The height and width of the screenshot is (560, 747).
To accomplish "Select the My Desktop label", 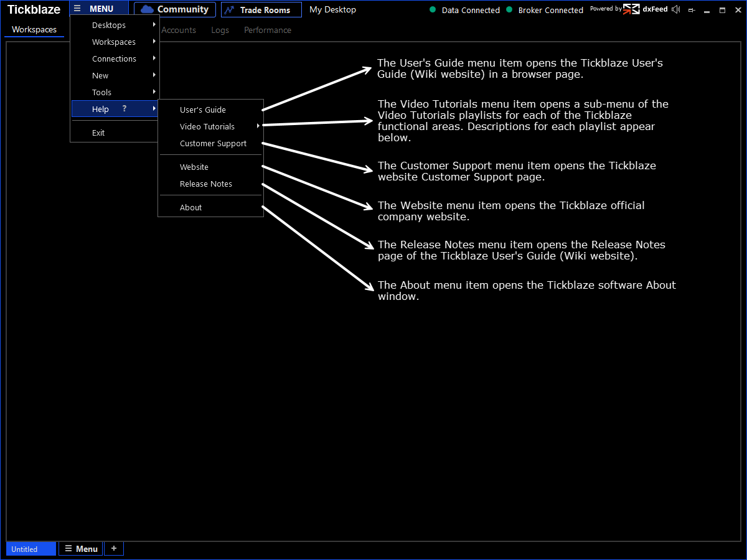I will 332,9.
